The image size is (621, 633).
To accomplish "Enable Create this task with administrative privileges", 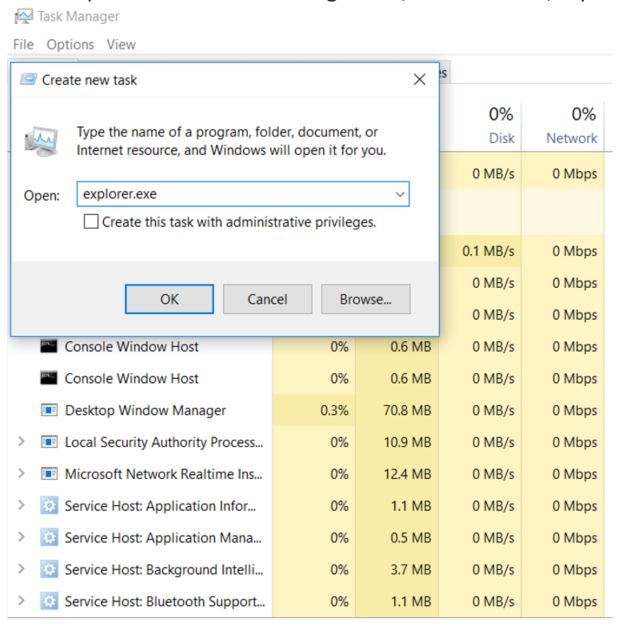I will (92, 222).
